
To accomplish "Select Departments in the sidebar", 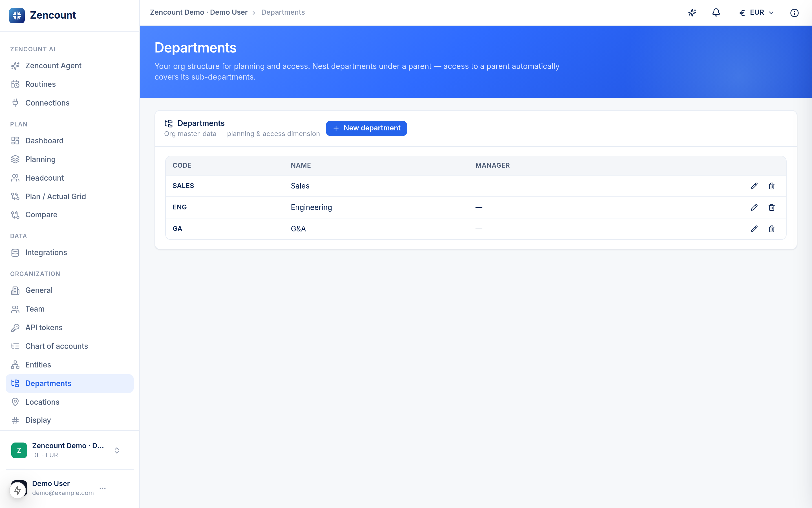I will [69, 383].
